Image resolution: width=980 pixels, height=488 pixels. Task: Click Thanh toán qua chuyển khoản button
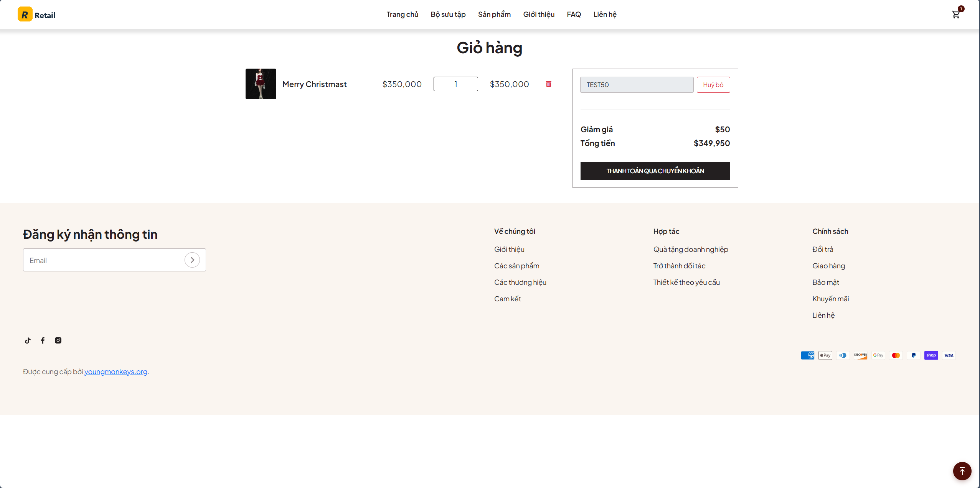655,171
